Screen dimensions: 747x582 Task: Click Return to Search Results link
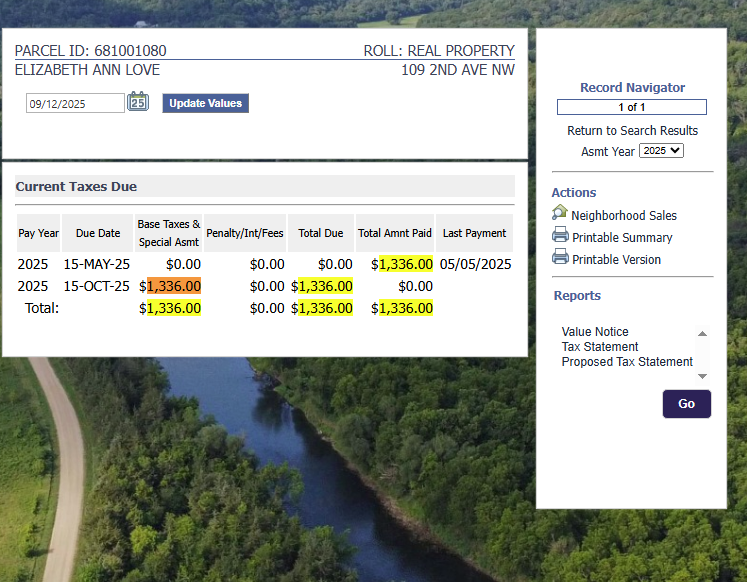(x=632, y=131)
